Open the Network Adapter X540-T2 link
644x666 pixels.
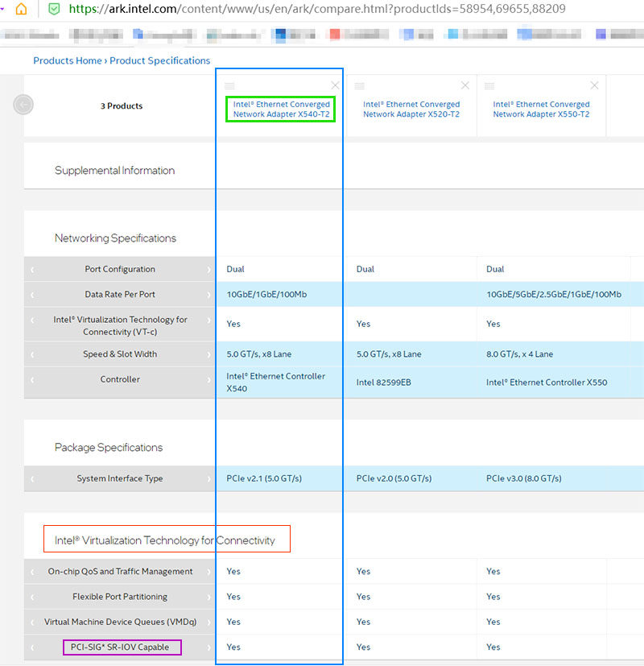coord(281,110)
